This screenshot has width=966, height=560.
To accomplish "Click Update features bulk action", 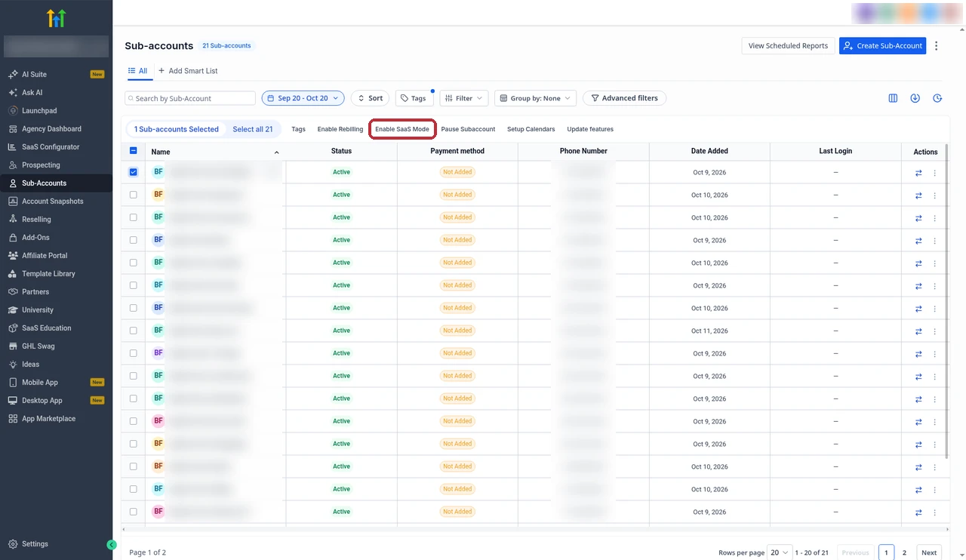I will point(590,129).
